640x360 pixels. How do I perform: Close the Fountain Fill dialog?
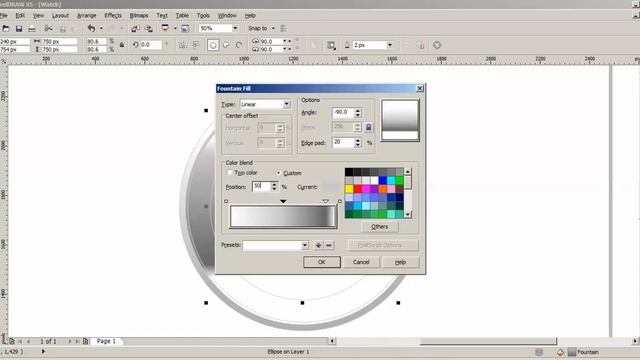(x=420, y=88)
